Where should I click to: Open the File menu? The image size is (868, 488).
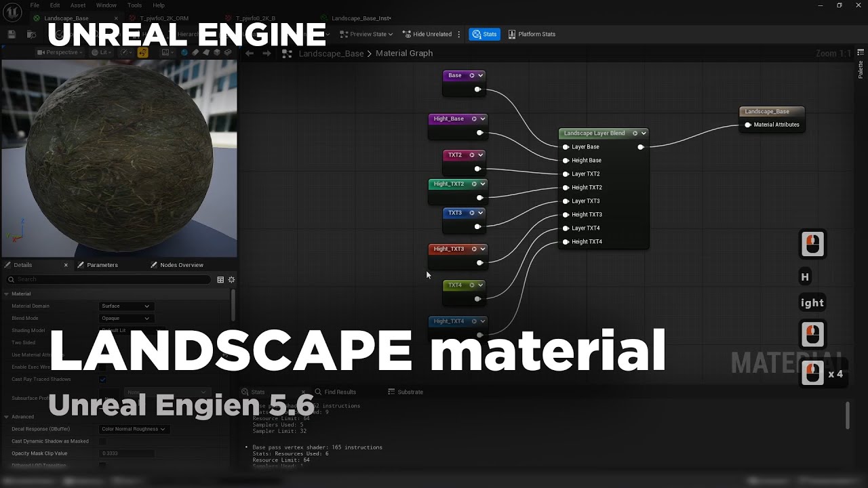pyautogui.click(x=35, y=5)
